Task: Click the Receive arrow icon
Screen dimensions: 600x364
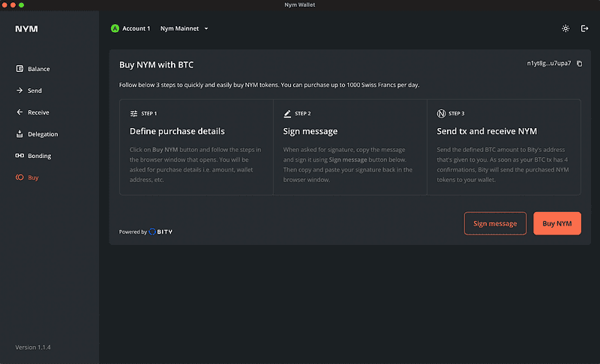Action: (x=19, y=112)
